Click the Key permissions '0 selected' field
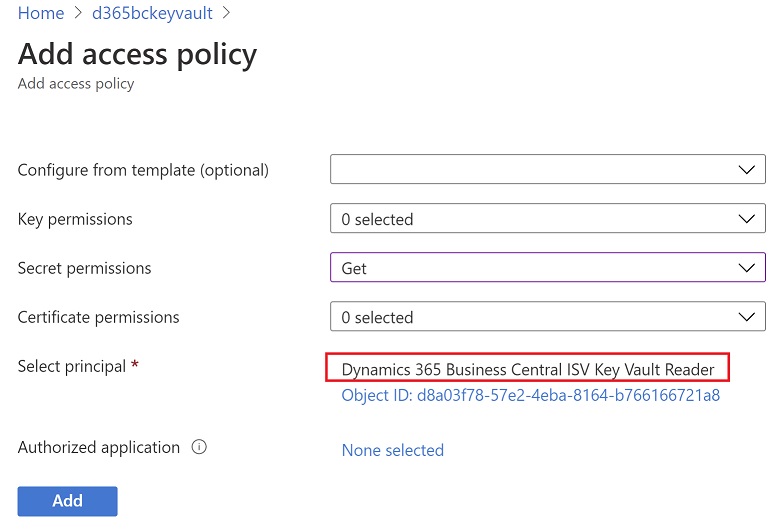This screenshot has width=781, height=530. pyautogui.click(x=530, y=219)
